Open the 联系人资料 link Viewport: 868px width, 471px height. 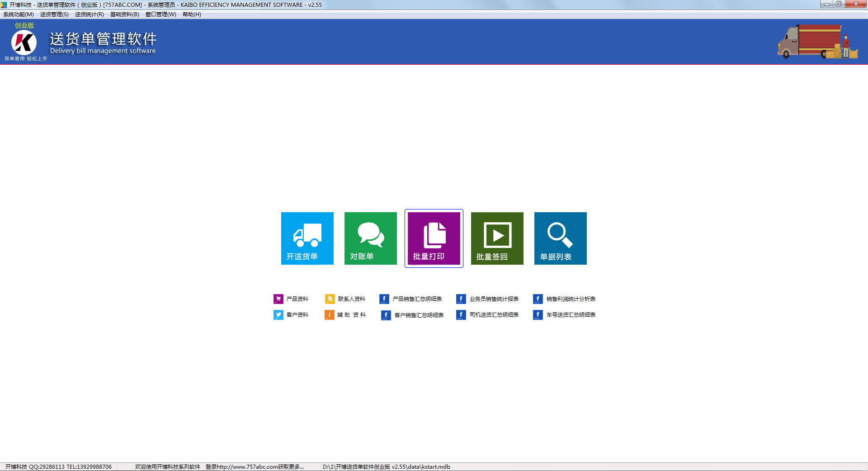coord(352,299)
